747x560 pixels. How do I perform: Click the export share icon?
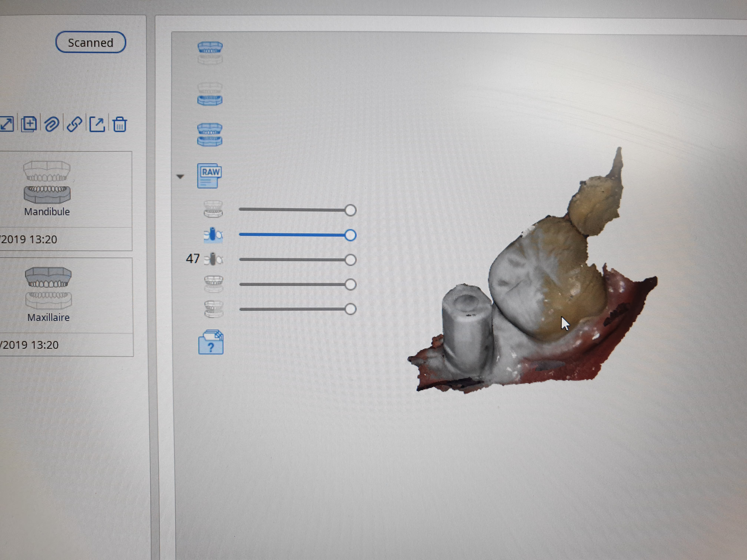point(97,124)
